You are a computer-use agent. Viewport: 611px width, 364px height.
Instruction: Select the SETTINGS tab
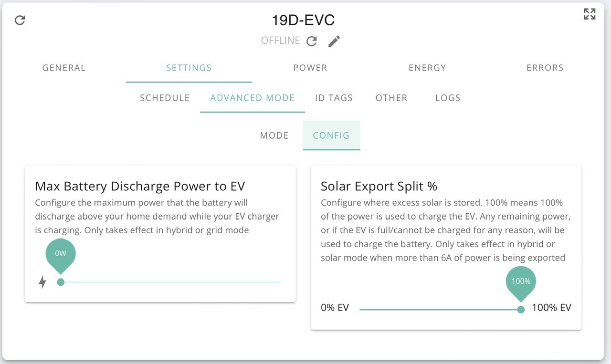tap(189, 68)
